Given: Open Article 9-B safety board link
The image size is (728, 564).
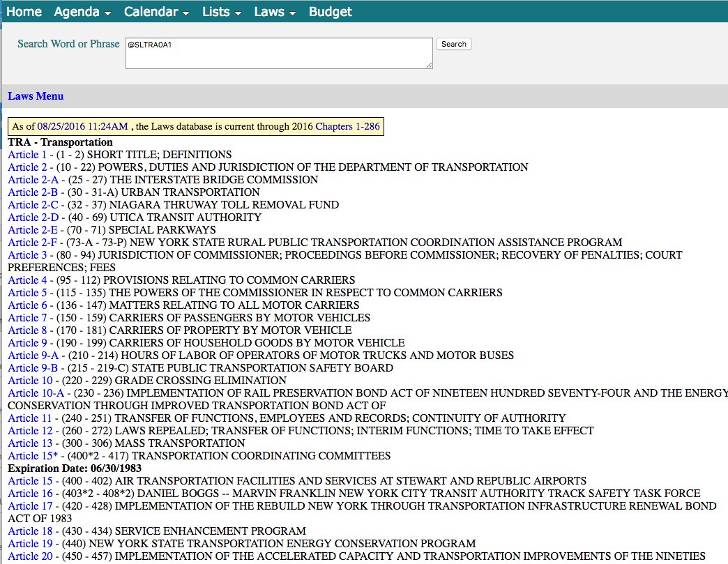Looking at the screenshot, I should click(33, 367).
